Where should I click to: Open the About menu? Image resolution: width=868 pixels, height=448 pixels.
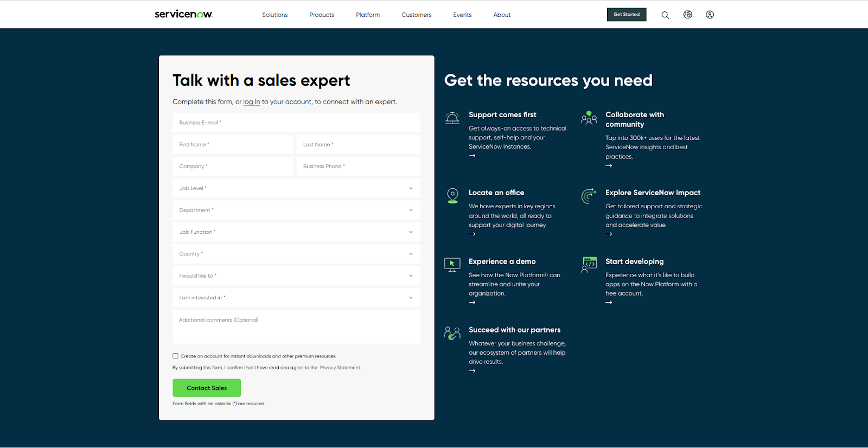pyautogui.click(x=502, y=15)
